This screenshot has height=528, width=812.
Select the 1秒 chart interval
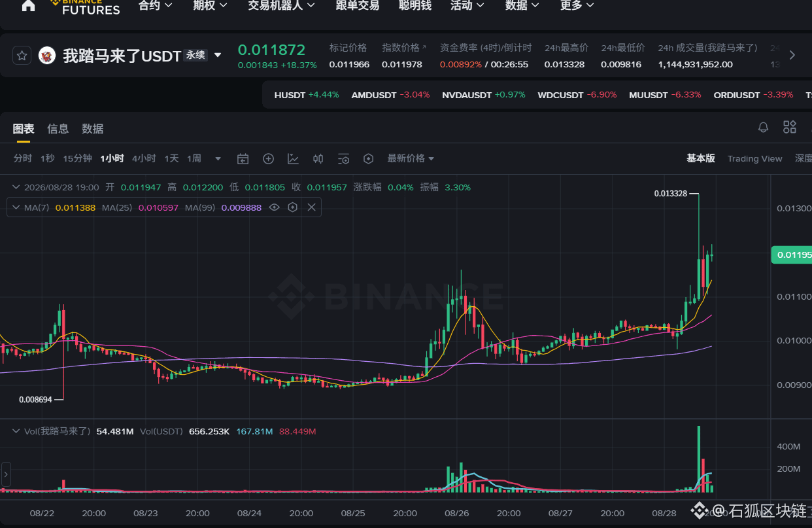click(x=48, y=158)
